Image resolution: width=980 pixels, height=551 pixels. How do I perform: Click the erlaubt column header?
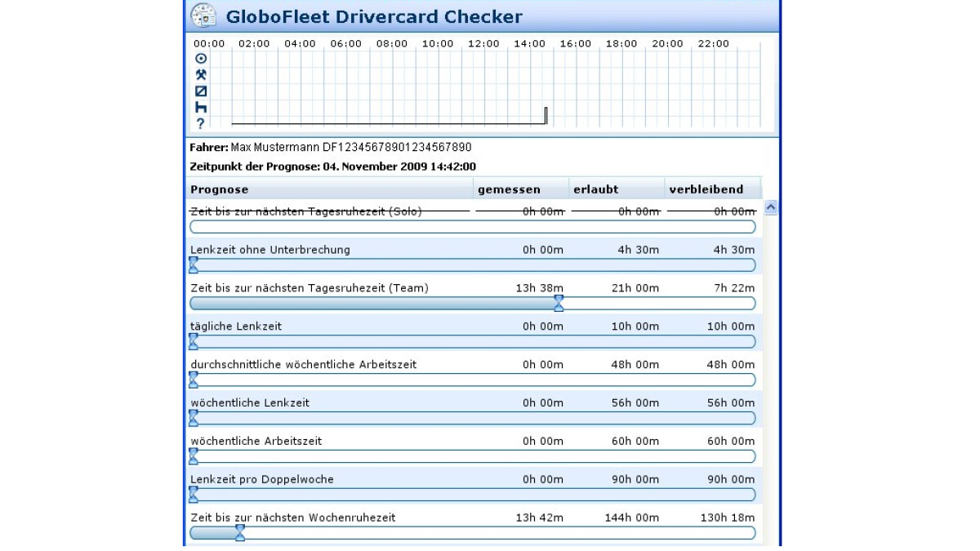tap(617, 189)
